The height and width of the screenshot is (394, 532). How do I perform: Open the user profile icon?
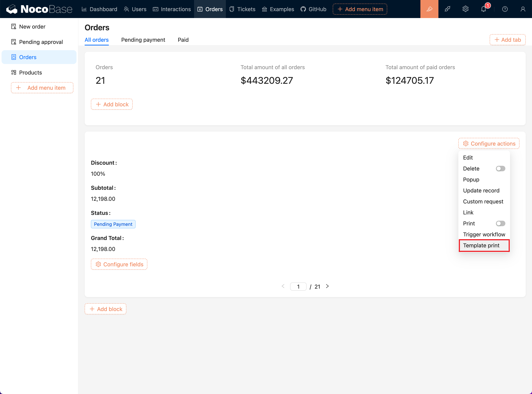point(523,9)
